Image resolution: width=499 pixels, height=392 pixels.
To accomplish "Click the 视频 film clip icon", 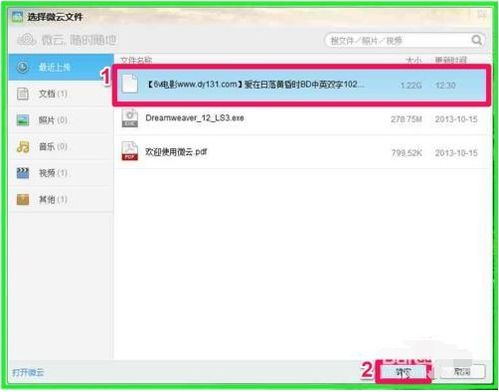I will point(23,173).
